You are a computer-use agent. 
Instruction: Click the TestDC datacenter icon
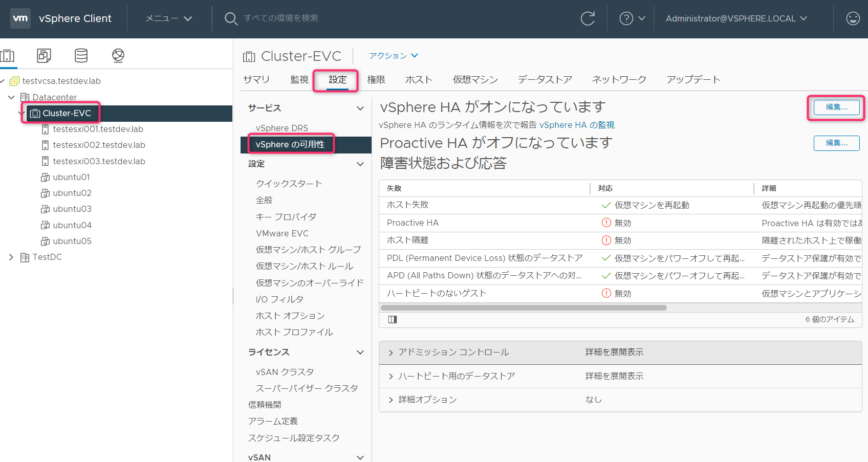[25, 257]
